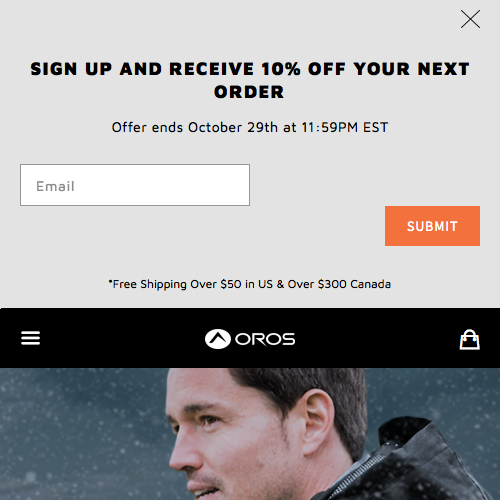
Task: Click the 10% off headline text
Action: pos(250,80)
